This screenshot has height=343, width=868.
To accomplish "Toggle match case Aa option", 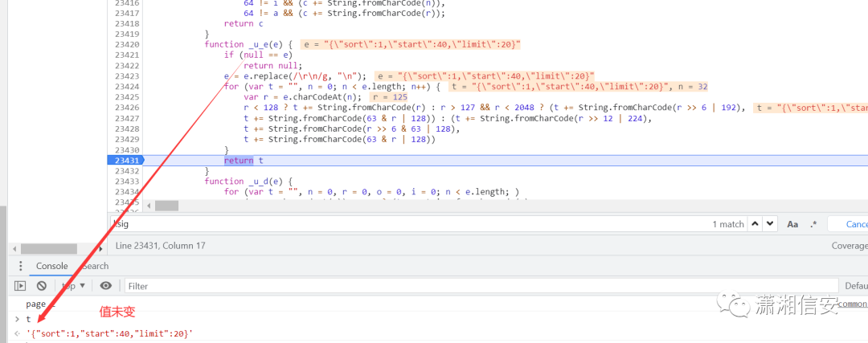I will [x=792, y=224].
